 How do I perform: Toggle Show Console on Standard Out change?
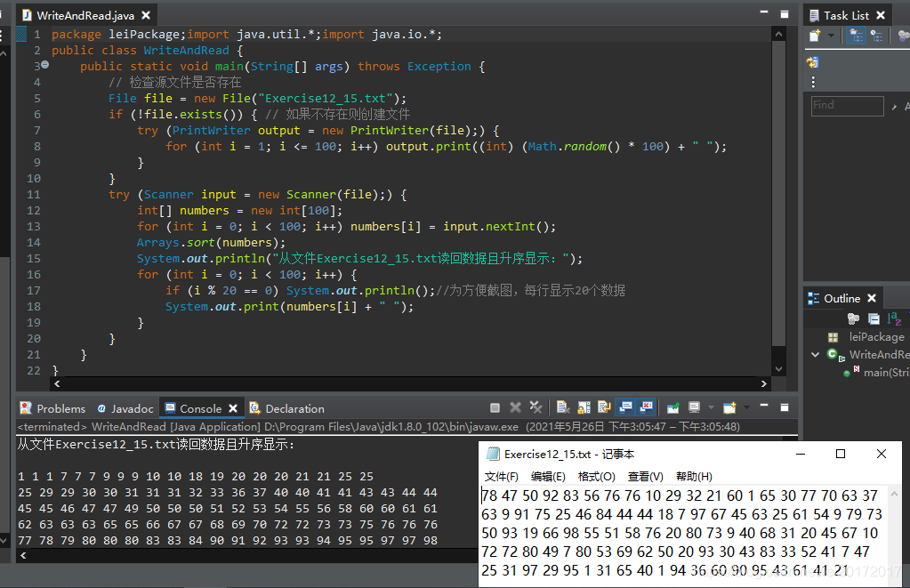point(625,407)
